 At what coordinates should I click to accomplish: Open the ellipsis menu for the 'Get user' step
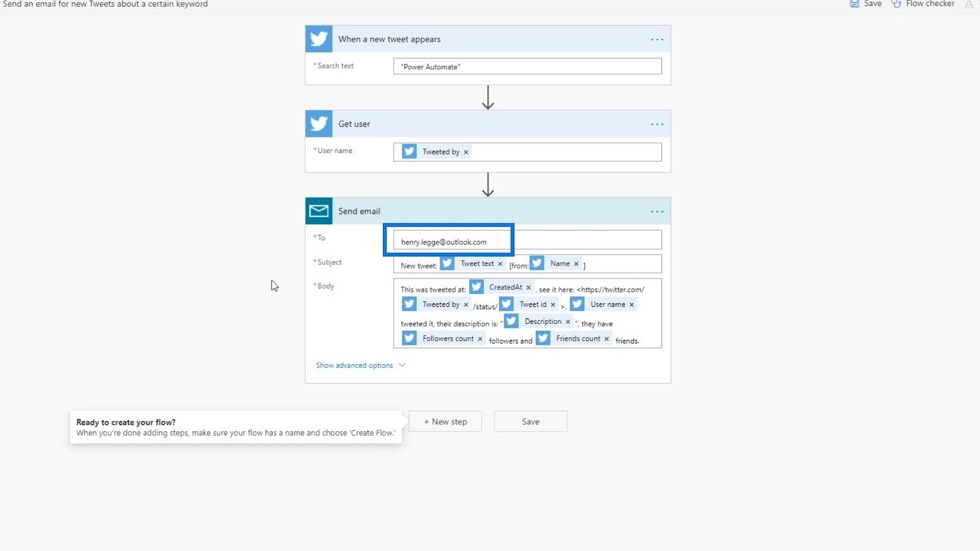point(657,124)
